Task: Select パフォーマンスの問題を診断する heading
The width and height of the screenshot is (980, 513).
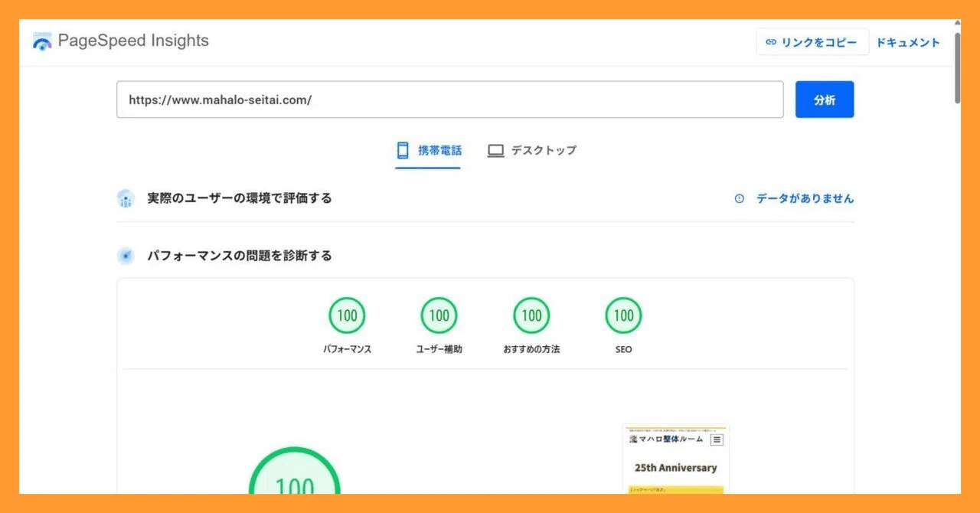Action: [x=240, y=256]
